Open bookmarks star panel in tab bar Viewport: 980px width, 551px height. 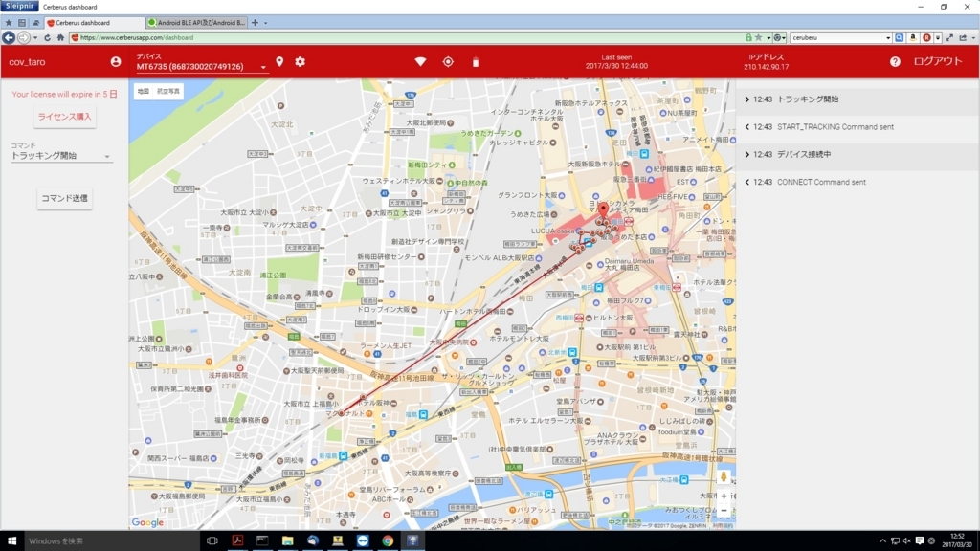click(x=8, y=23)
